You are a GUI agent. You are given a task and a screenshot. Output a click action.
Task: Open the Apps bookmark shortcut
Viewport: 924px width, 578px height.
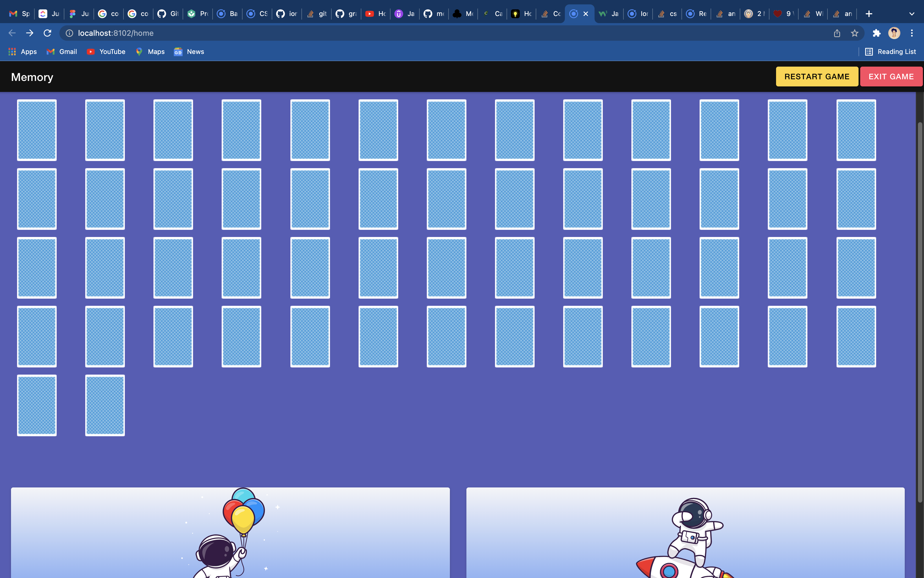[x=23, y=52]
